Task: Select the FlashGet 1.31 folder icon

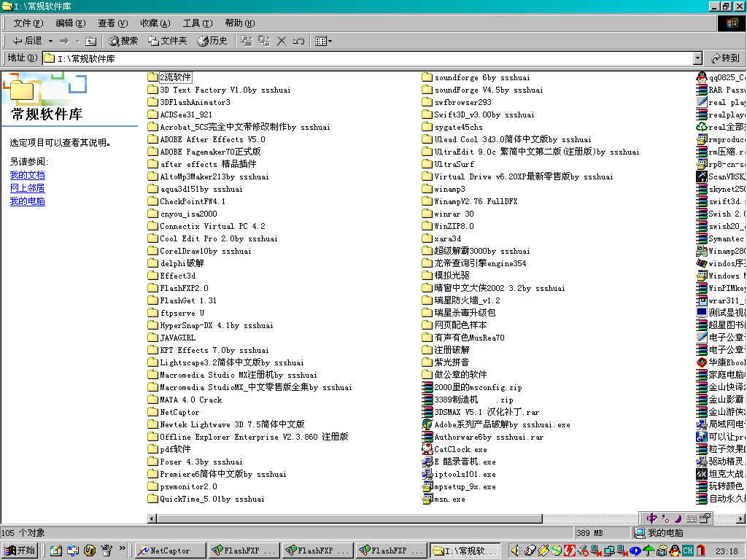Action: [x=152, y=300]
